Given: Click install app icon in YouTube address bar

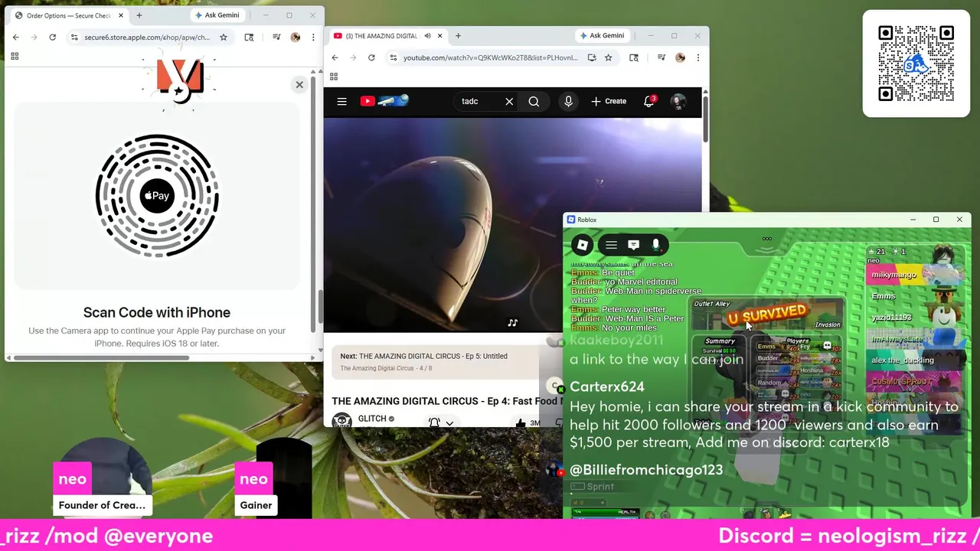Looking at the screenshot, I should [592, 57].
